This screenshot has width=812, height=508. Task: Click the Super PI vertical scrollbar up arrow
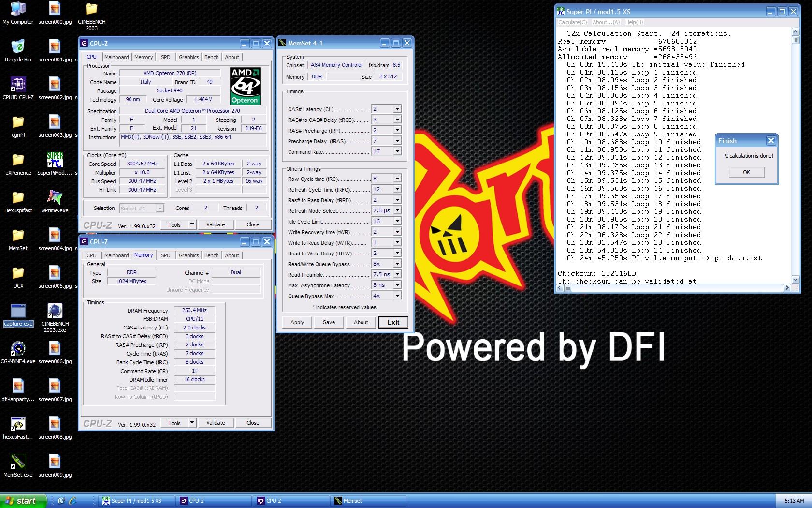pos(796,32)
